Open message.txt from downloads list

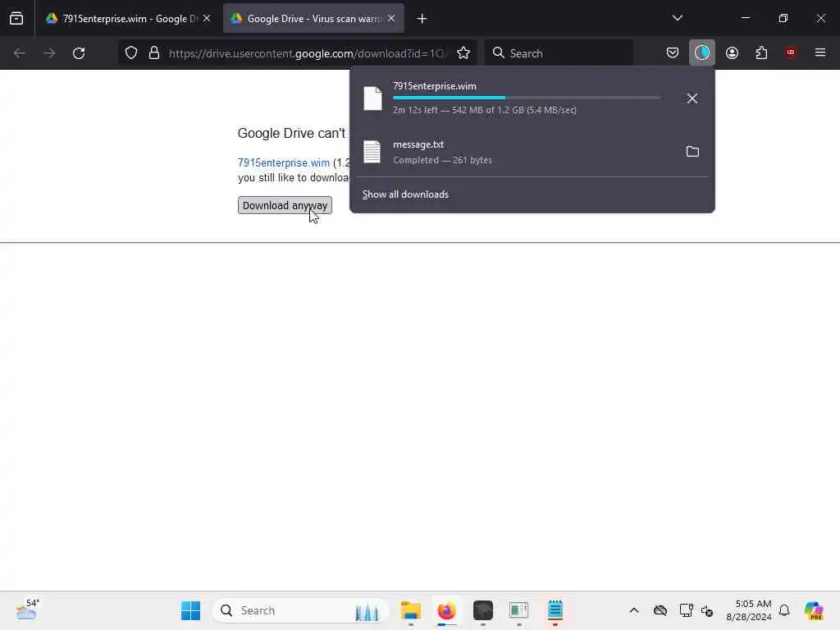[515, 152]
